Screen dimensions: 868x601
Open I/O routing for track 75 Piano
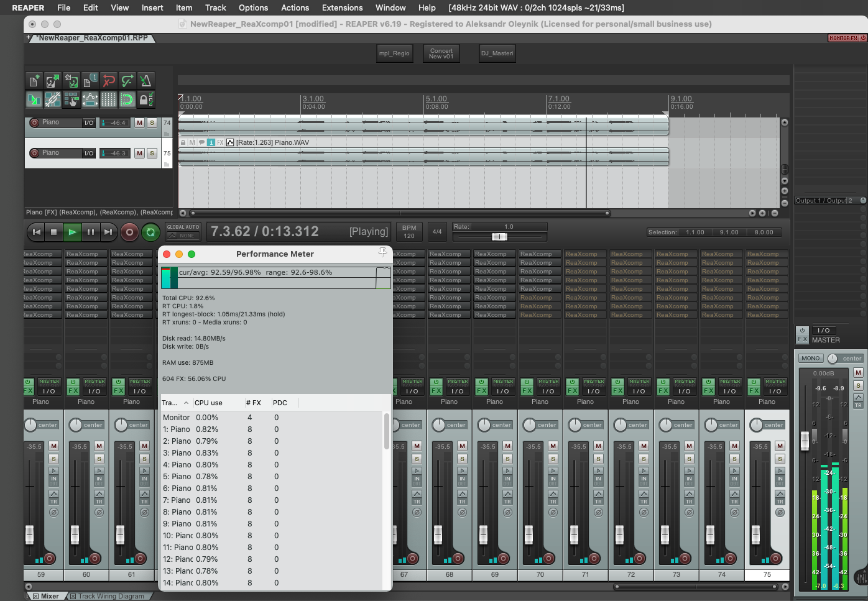(x=89, y=153)
